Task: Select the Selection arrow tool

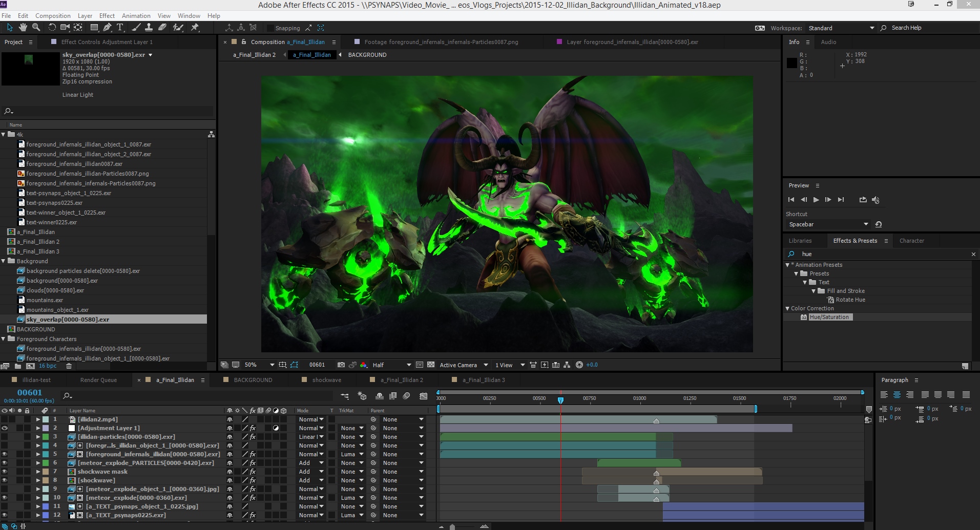Action: point(10,27)
